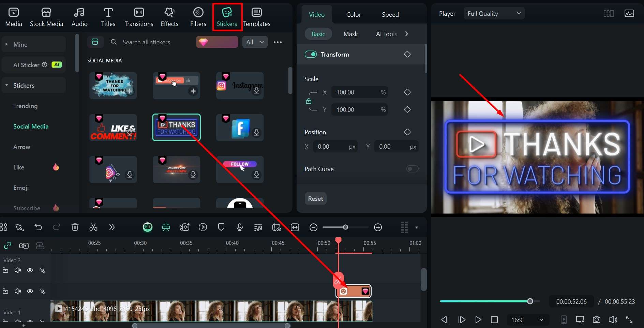The width and height of the screenshot is (644, 328).
Task: Open the Mask sub-tab
Action: point(350,34)
